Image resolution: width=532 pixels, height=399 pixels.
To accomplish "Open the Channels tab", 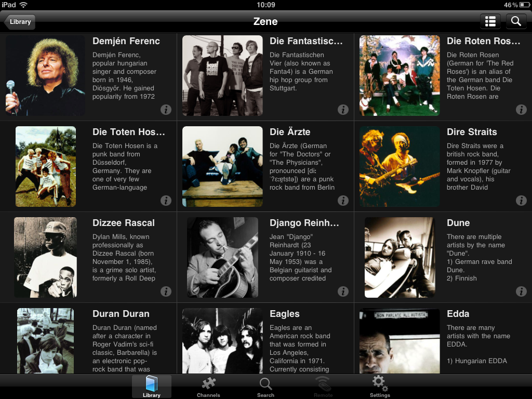I will pos(208,387).
